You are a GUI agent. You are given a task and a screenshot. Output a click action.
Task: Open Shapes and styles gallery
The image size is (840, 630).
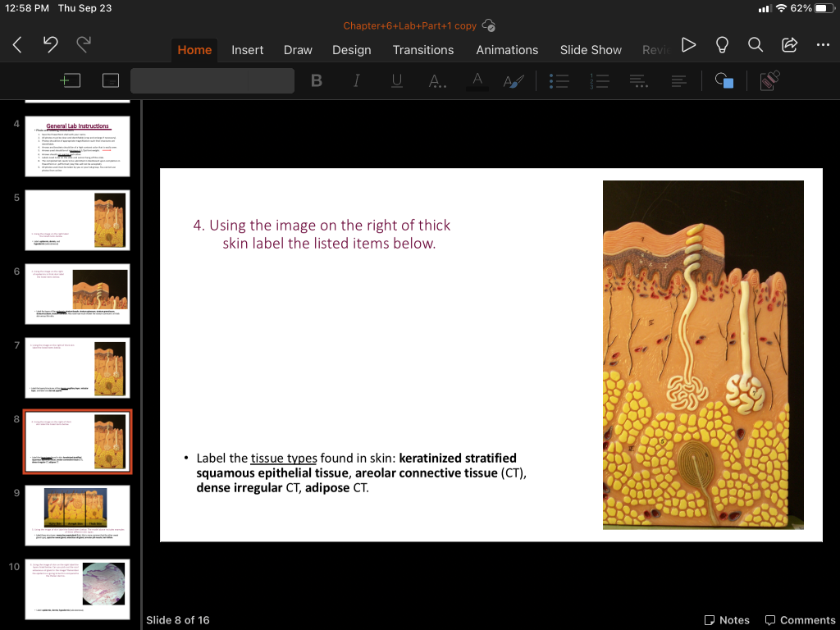tap(723, 80)
